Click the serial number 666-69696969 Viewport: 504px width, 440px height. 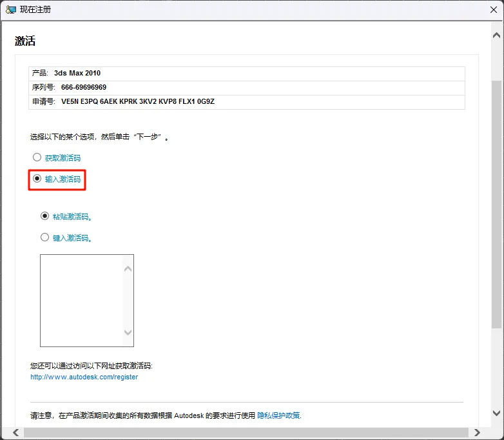click(84, 87)
